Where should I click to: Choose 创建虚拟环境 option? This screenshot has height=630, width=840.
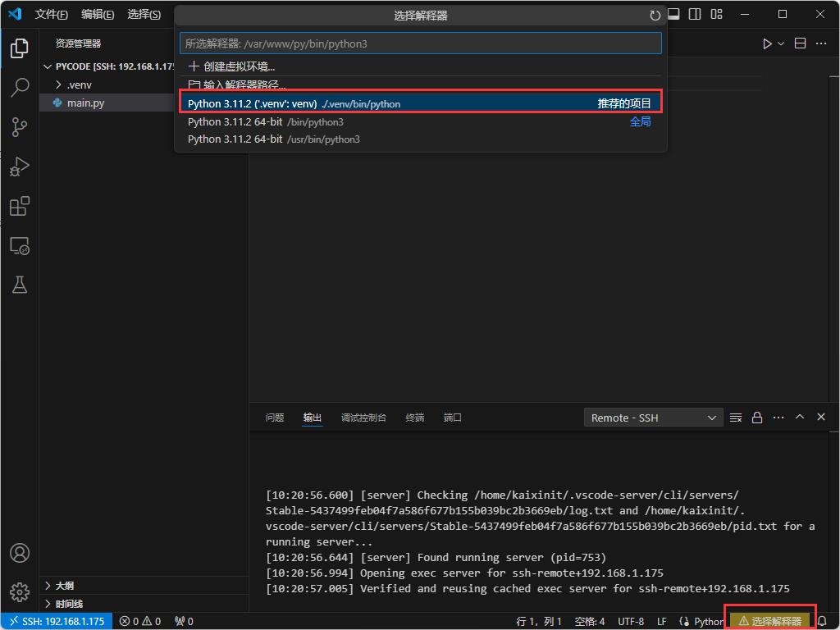pos(239,66)
